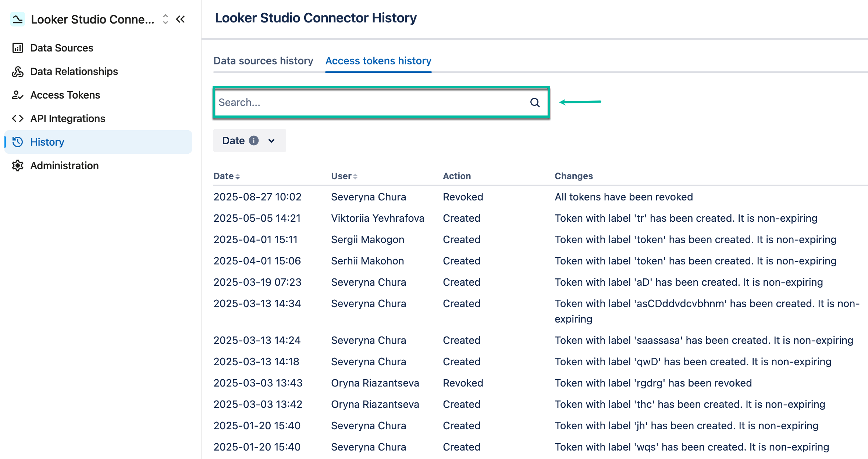The image size is (868, 459).
Task: Switch to the Data sources history tab
Action: (263, 61)
